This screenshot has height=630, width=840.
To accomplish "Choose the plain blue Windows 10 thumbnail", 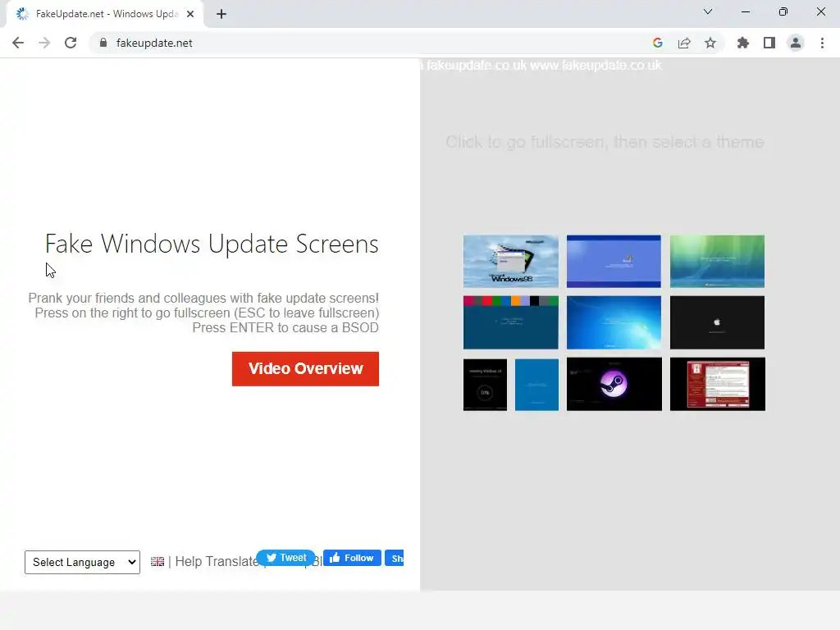I will (536, 385).
